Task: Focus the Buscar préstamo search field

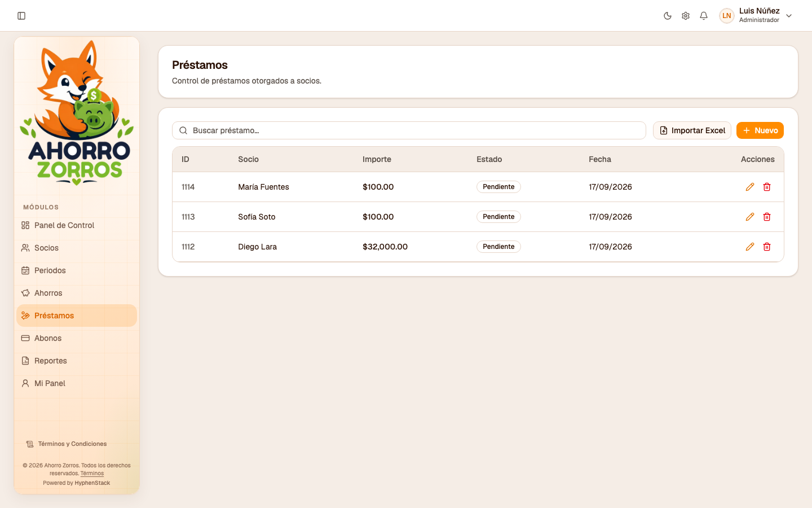Action: (409, 130)
